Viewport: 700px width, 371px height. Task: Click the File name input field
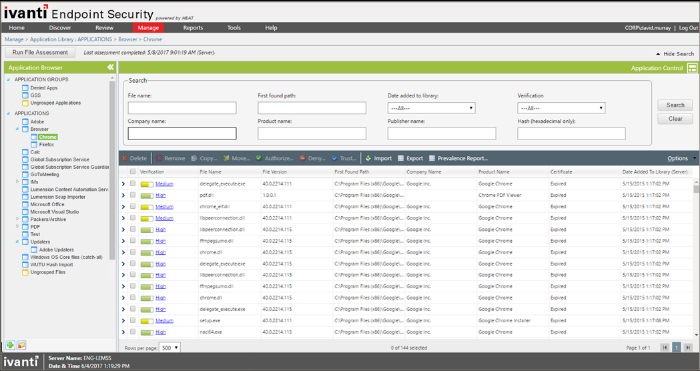[182, 108]
